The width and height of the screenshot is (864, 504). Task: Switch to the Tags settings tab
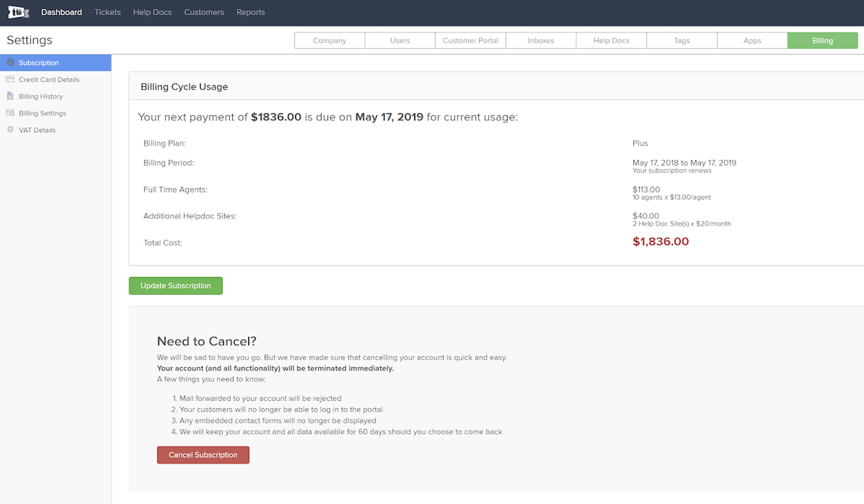(x=681, y=41)
